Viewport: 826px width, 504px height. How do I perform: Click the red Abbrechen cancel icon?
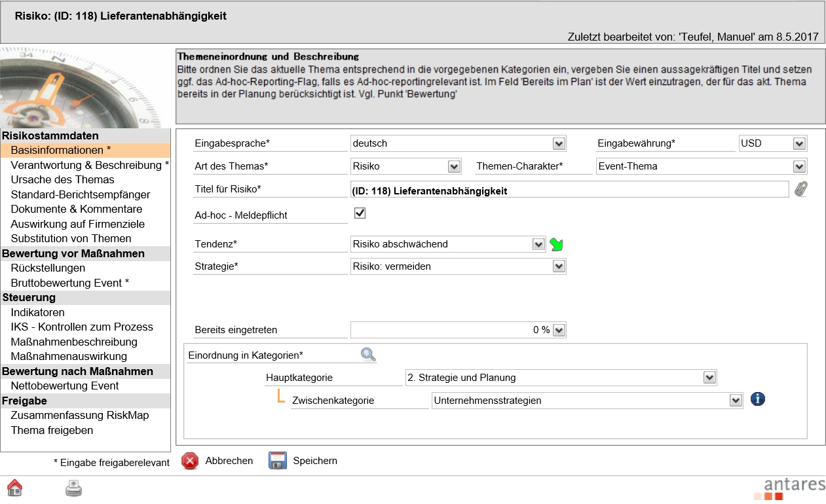(x=190, y=461)
